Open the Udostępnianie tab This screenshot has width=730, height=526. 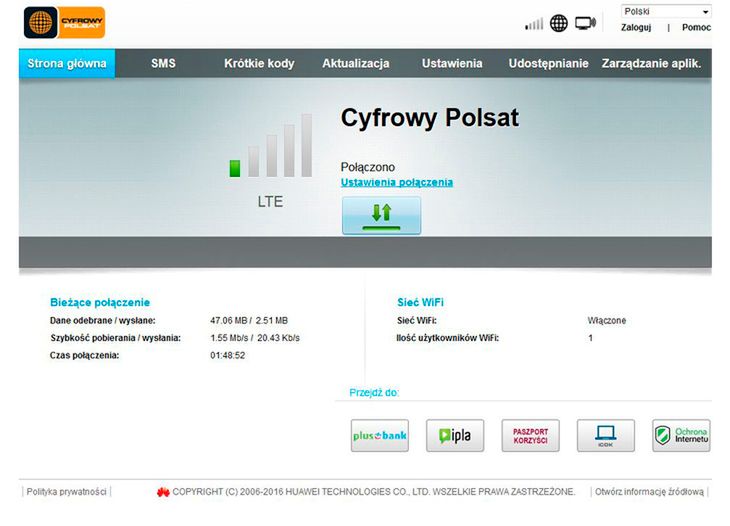pos(548,63)
